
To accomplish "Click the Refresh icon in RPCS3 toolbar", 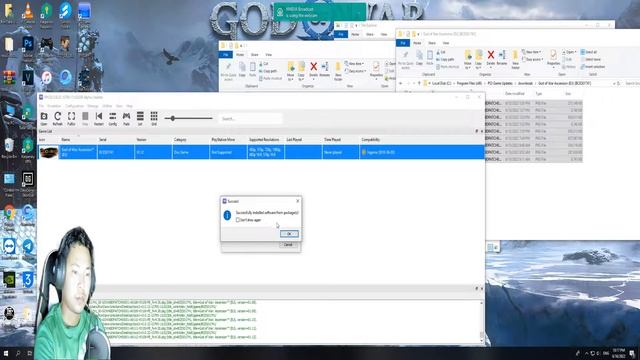I will coord(58,118).
